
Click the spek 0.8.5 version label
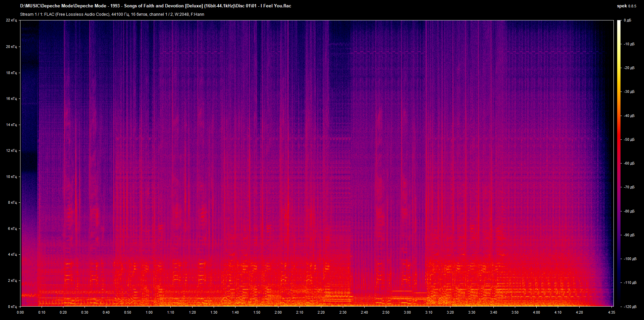tap(626, 6)
